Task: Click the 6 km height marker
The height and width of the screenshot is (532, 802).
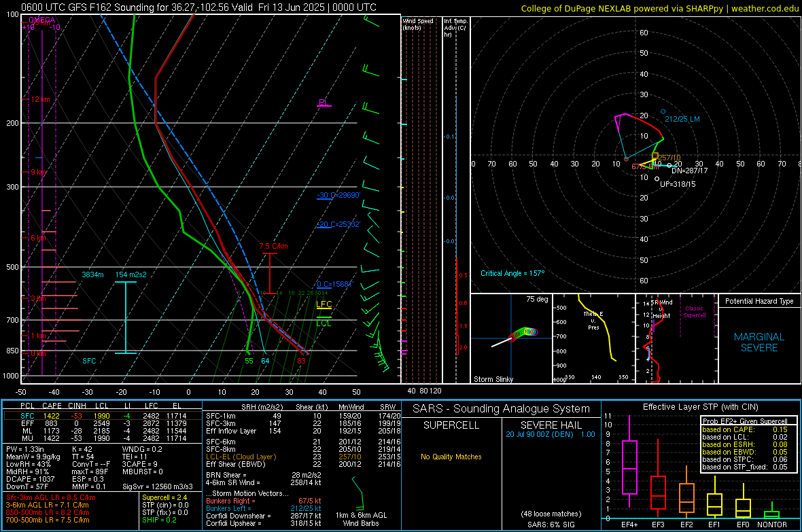Action: click(38, 238)
